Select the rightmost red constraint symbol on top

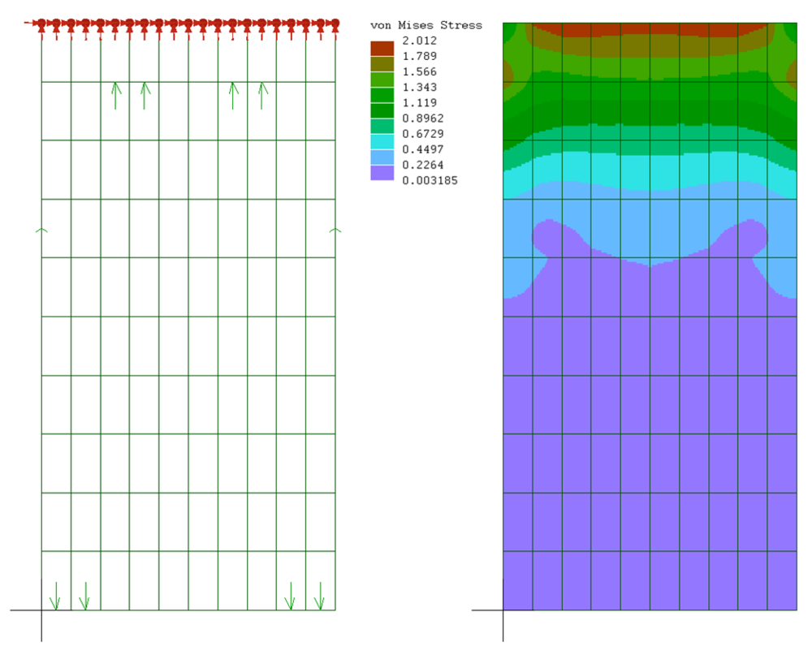(x=334, y=26)
